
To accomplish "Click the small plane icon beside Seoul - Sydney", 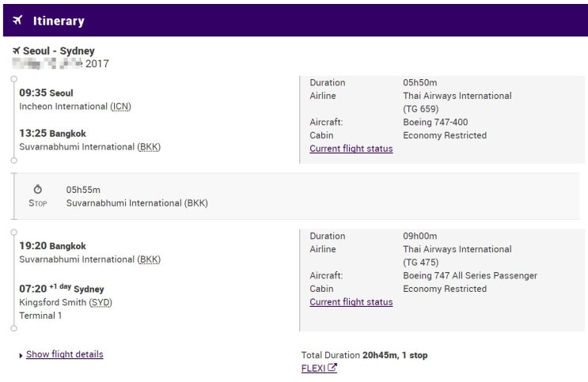I will [16, 51].
